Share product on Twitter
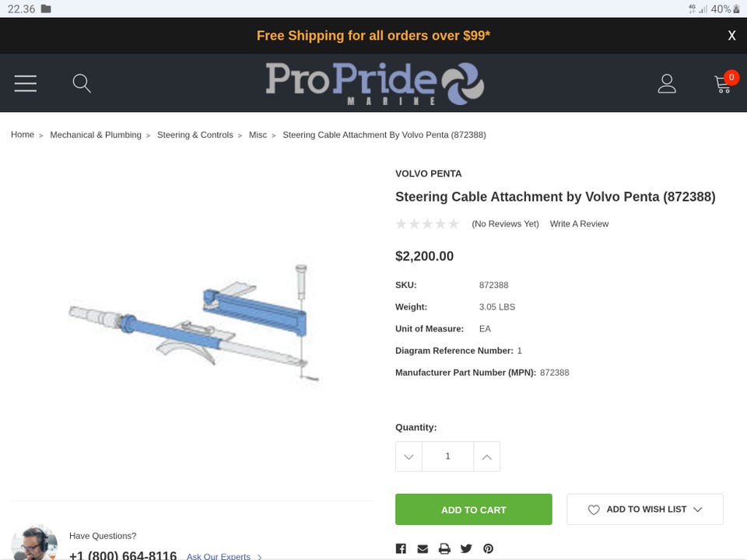Image resolution: width=747 pixels, height=560 pixels. click(466, 548)
